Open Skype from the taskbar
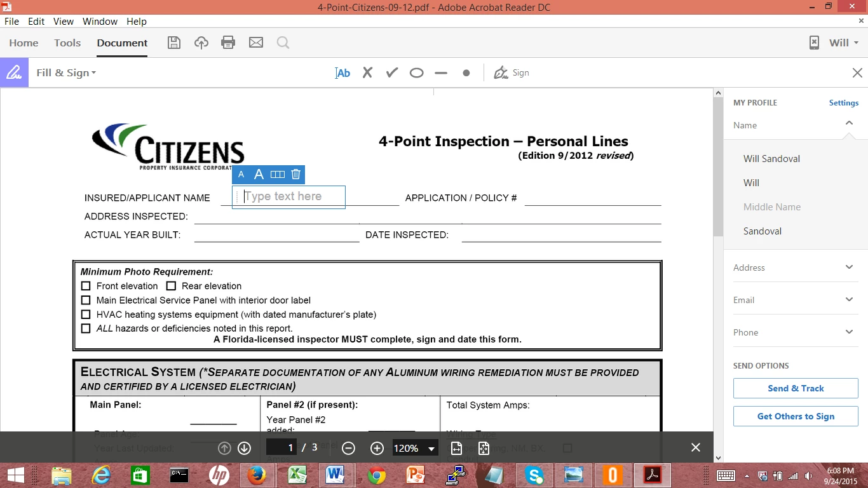The width and height of the screenshot is (868, 488). (x=534, y=475)
